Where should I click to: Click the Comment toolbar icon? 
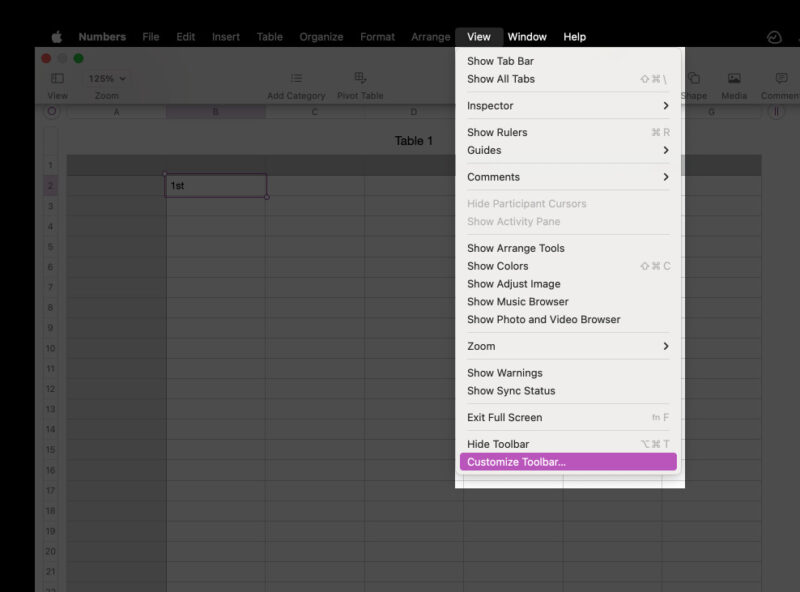tap(781, 78)
